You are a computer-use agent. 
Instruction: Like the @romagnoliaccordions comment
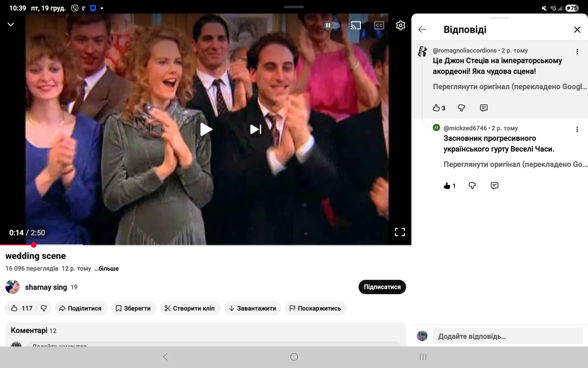tap(436, 108)
